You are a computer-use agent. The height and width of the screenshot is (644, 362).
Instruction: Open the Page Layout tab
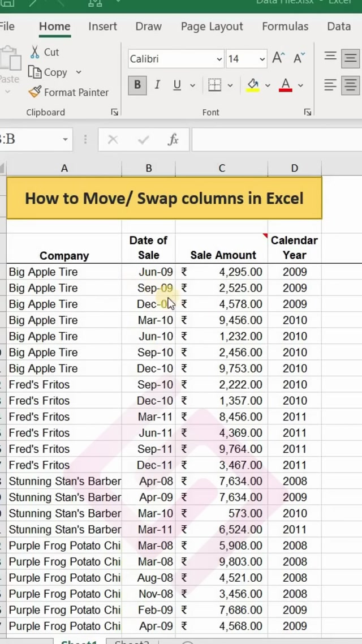click(x=212, y=27)
